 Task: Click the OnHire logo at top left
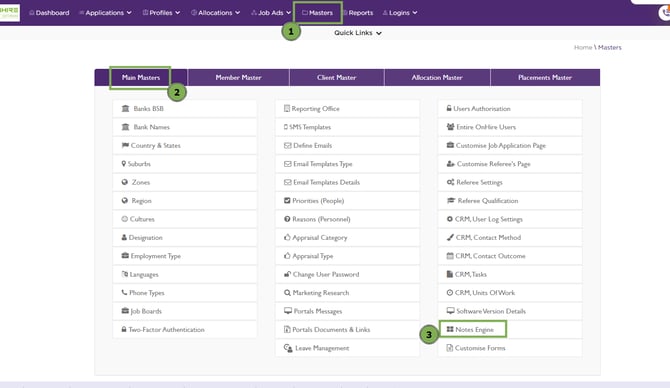point(9,13)
